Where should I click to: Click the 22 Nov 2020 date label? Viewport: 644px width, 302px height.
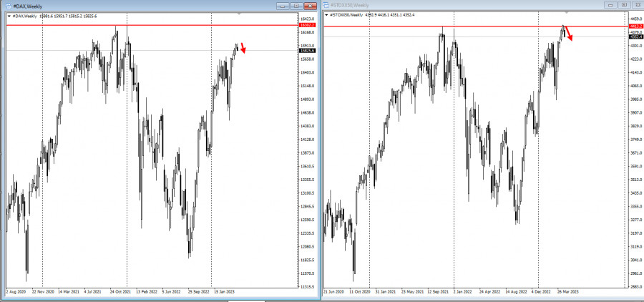43,291
